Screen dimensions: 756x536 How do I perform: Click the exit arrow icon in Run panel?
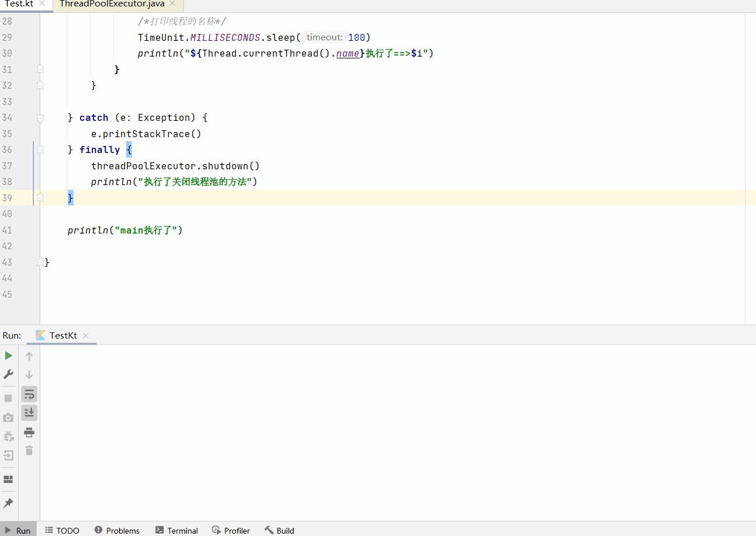[x=8, y=455]
